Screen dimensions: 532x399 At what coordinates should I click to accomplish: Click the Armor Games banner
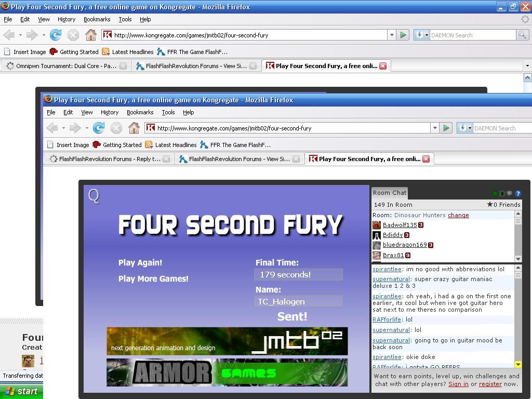pos(227,373)
